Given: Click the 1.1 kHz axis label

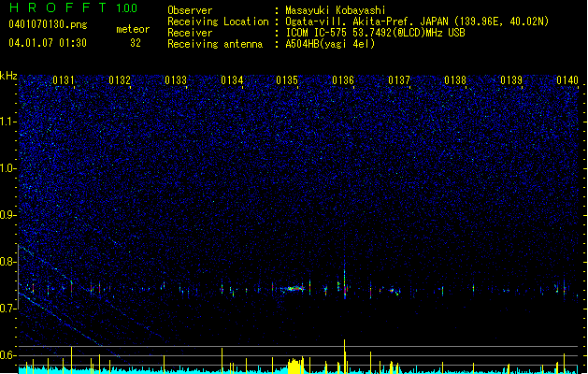Looking at the screenshot, I should pos(7,122).
